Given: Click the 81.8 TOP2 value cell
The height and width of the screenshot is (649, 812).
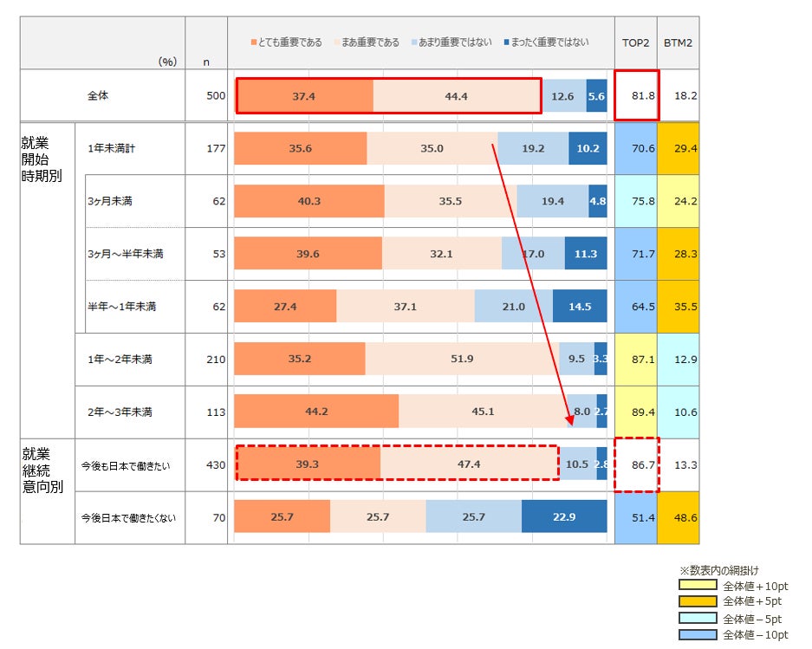Looking at the screenshot, I should (636, 95).
